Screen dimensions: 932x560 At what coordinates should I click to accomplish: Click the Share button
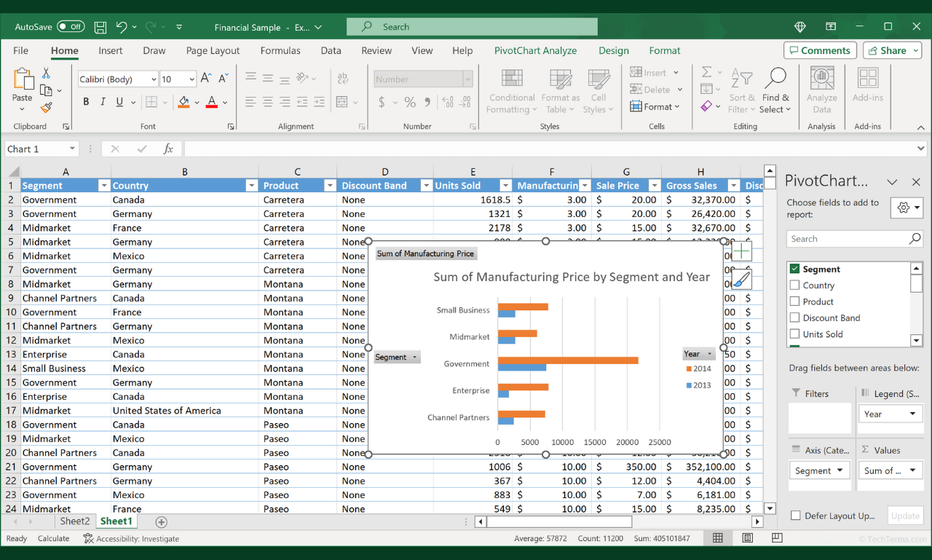[x=892, y=50]
